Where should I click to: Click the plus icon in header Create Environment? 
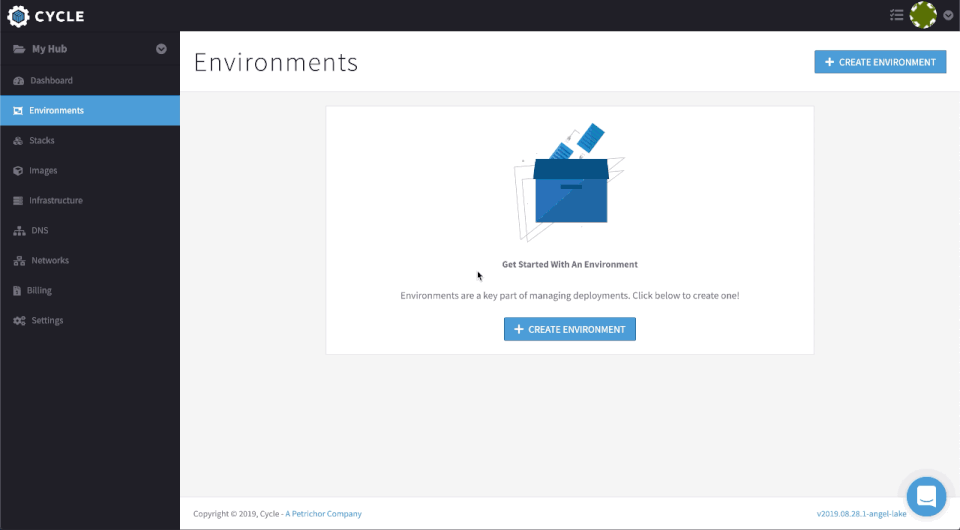tap(830, 62)
